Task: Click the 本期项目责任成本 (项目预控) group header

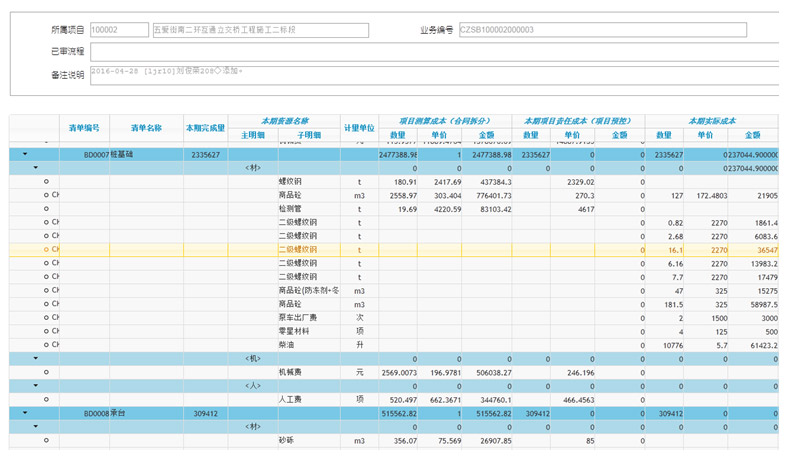Action: (x=578, y=121)
